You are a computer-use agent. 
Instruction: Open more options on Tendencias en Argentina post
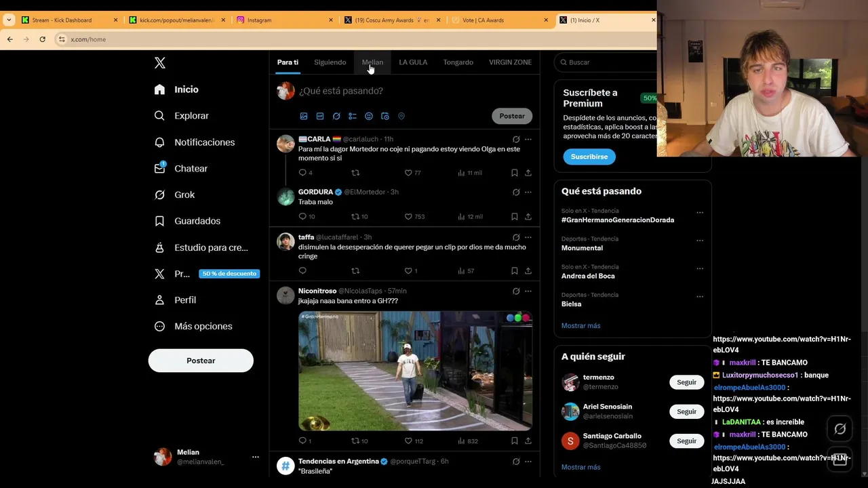click(528, 462)
